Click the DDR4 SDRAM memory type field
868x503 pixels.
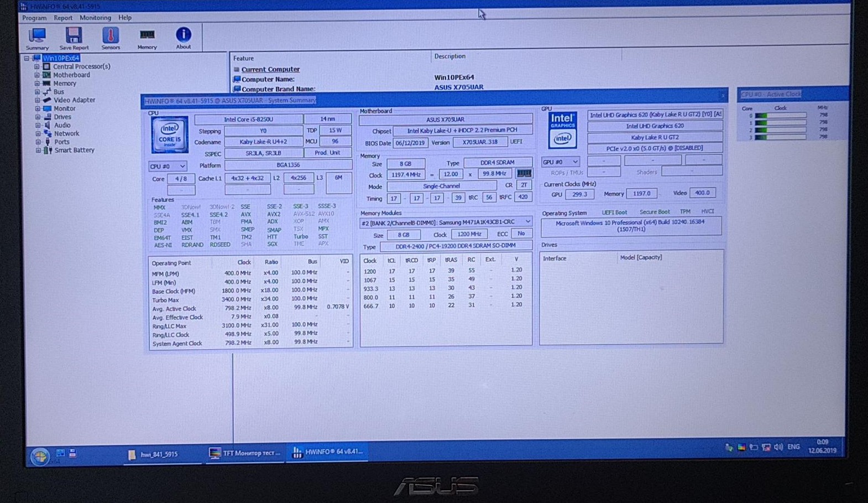coord(497,163)
